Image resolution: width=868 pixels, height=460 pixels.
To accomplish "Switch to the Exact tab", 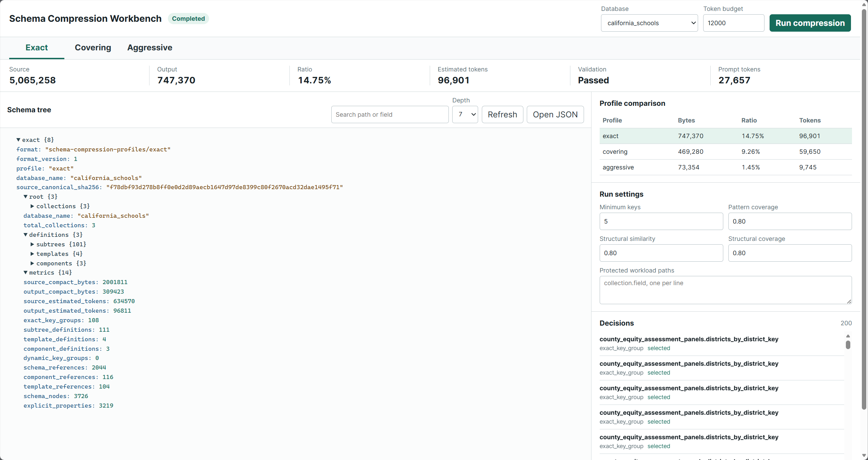I will tap(37, 48).
